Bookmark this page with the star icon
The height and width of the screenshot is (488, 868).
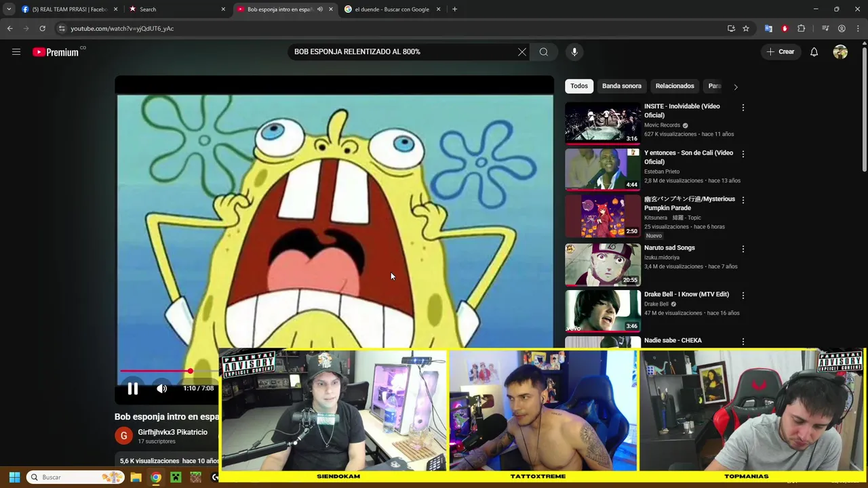(x=746, y=28)
